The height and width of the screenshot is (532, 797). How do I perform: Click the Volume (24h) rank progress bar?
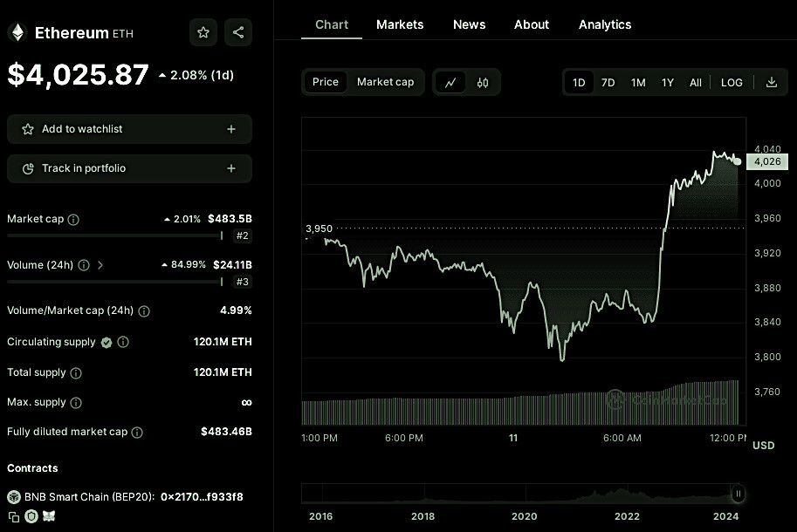(115, 282)
